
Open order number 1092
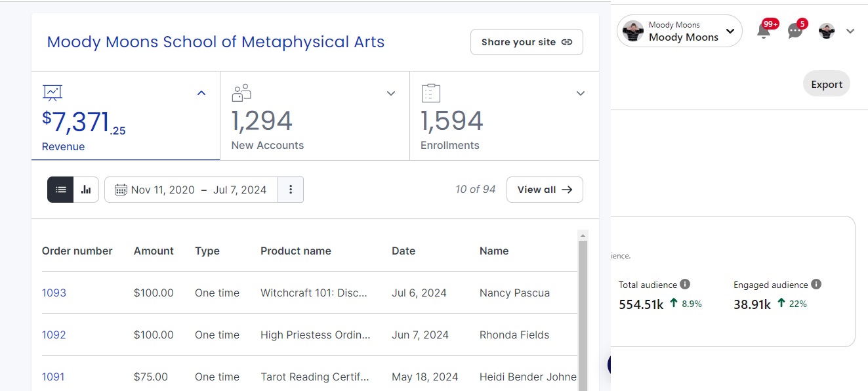point(54,335)
